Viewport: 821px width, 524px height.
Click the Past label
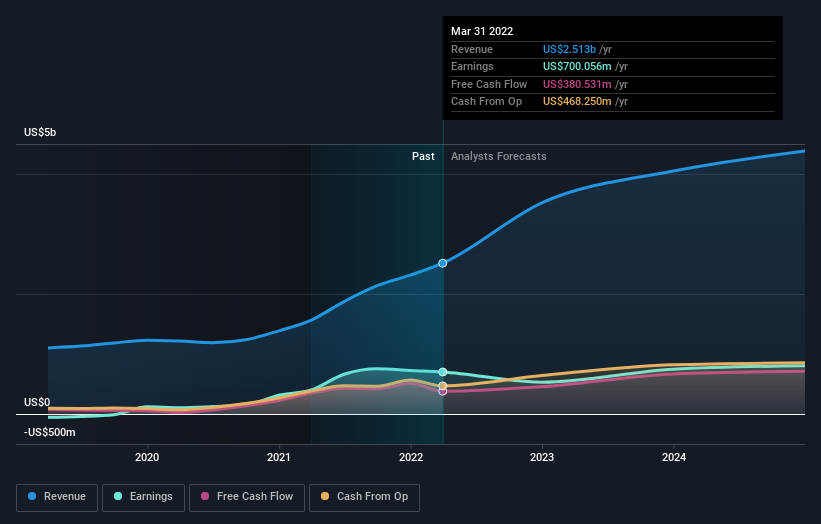[423, 156]
